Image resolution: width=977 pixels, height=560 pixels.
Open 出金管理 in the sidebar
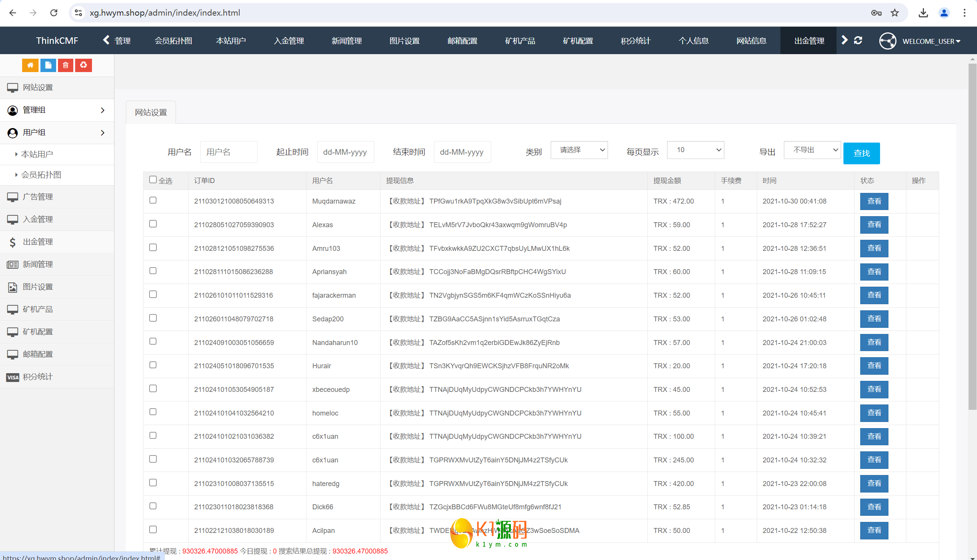coord(38,242)
